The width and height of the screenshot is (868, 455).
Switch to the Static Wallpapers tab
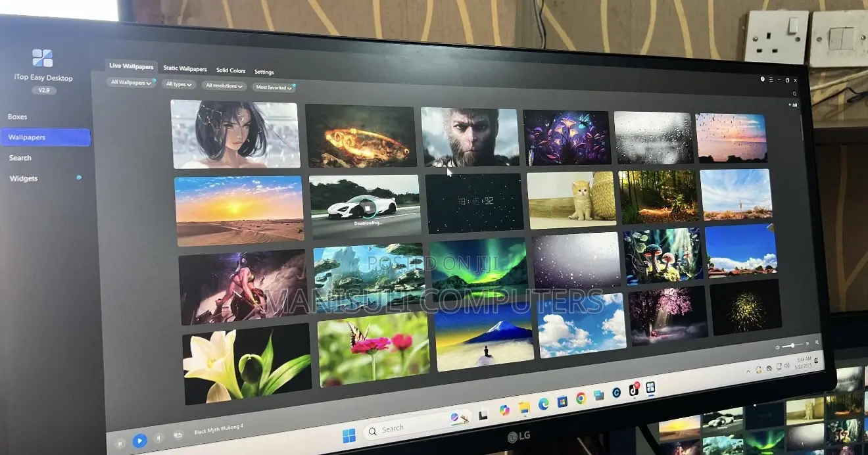tap(185, 68)
